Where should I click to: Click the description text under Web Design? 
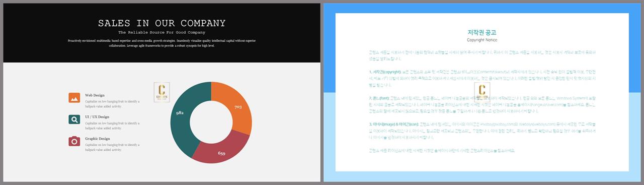coord(112,104)
